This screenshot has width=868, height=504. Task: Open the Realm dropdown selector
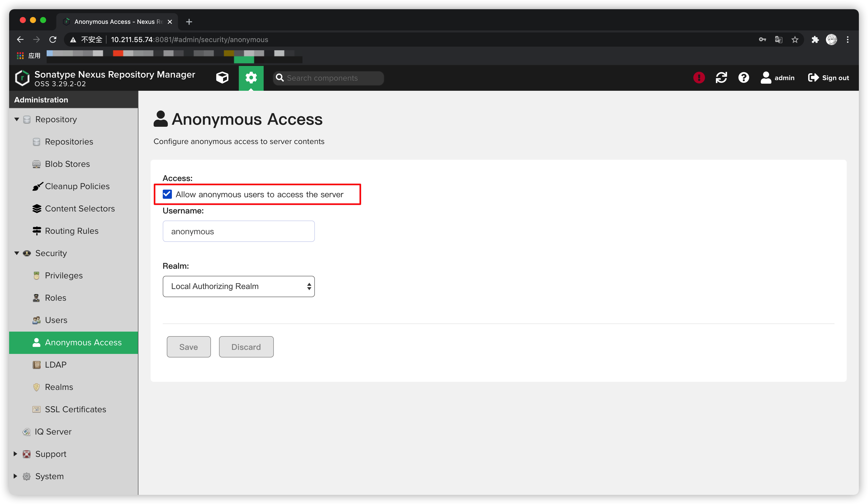coord(238,286)
